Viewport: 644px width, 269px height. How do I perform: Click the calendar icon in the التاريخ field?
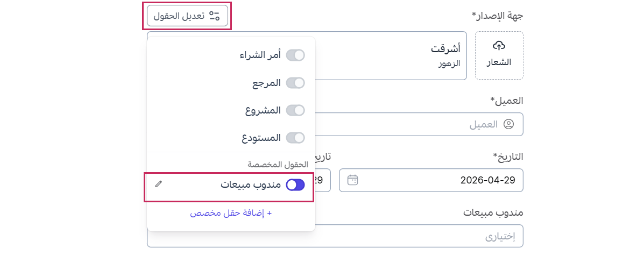pyautogui.click(x=353, y=180)
